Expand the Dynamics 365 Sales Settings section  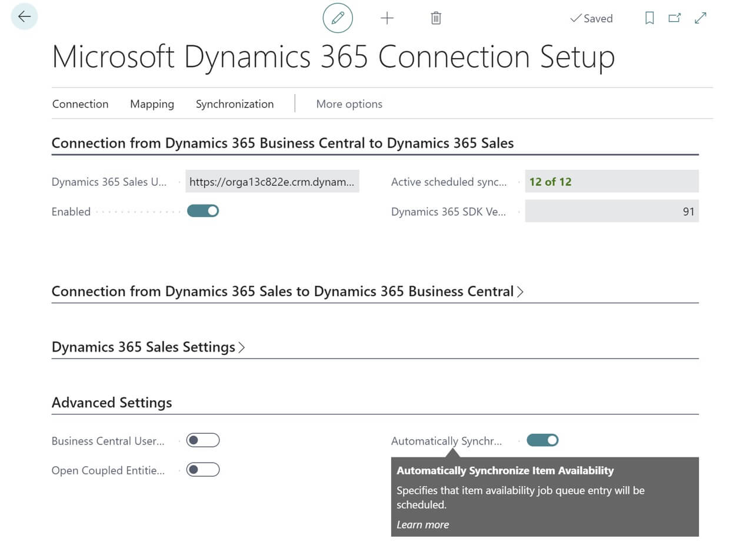[148, 347]
